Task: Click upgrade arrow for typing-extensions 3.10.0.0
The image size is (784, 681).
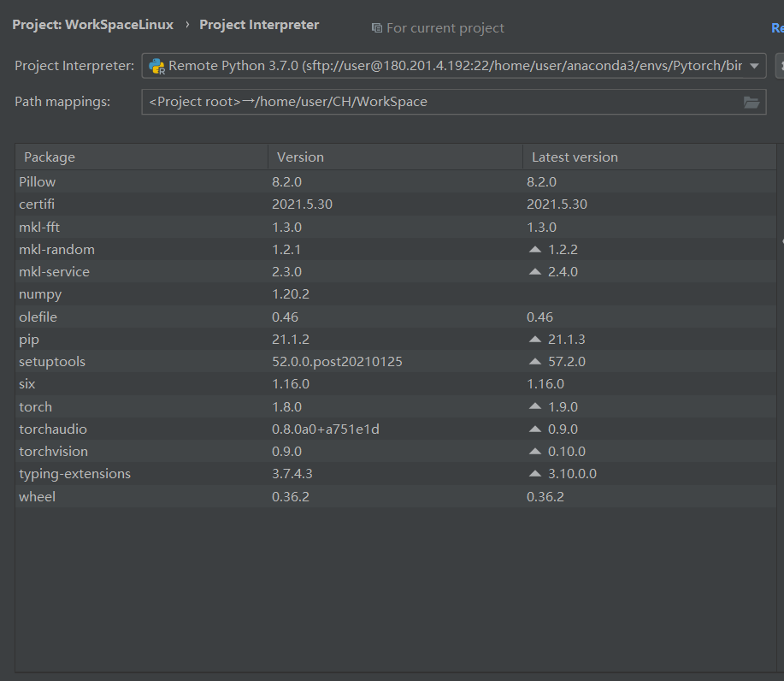Action: (x=535, y=473)
